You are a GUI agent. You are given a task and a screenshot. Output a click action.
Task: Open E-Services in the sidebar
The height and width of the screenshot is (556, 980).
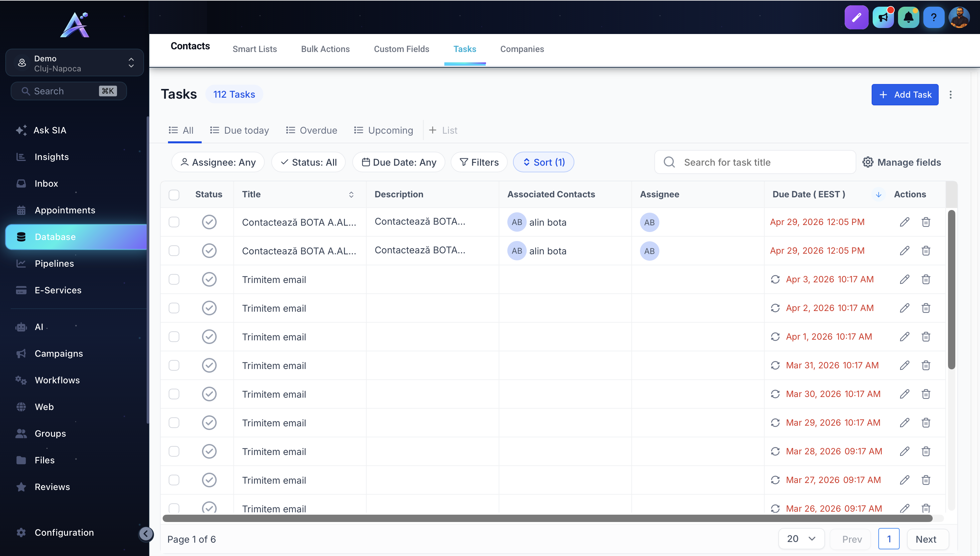click(58, 290)
